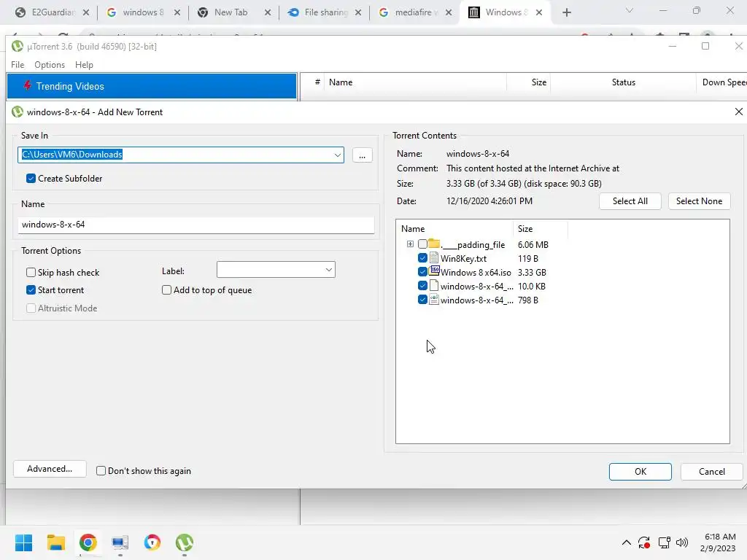Toggle the Create Subfolder checkbox
The image size is (747, 560).
pyautogui.click(x=31, y=178)
